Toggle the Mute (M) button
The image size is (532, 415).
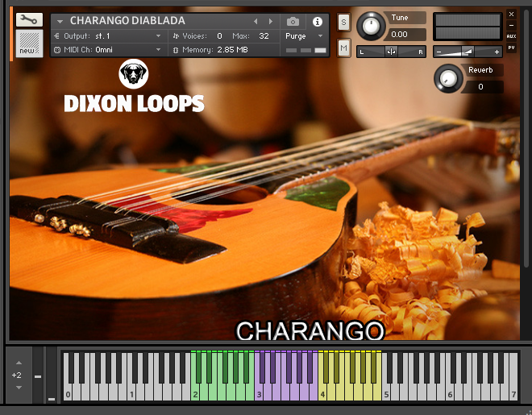click(343, 49)
